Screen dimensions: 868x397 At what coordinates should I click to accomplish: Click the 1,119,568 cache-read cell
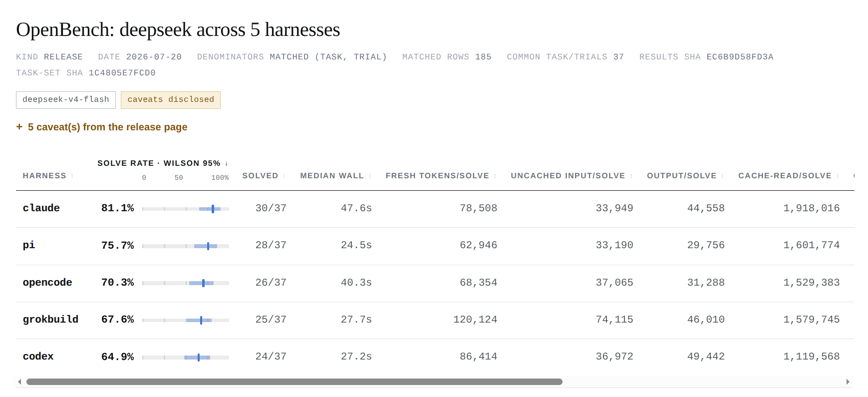[812, 357]
